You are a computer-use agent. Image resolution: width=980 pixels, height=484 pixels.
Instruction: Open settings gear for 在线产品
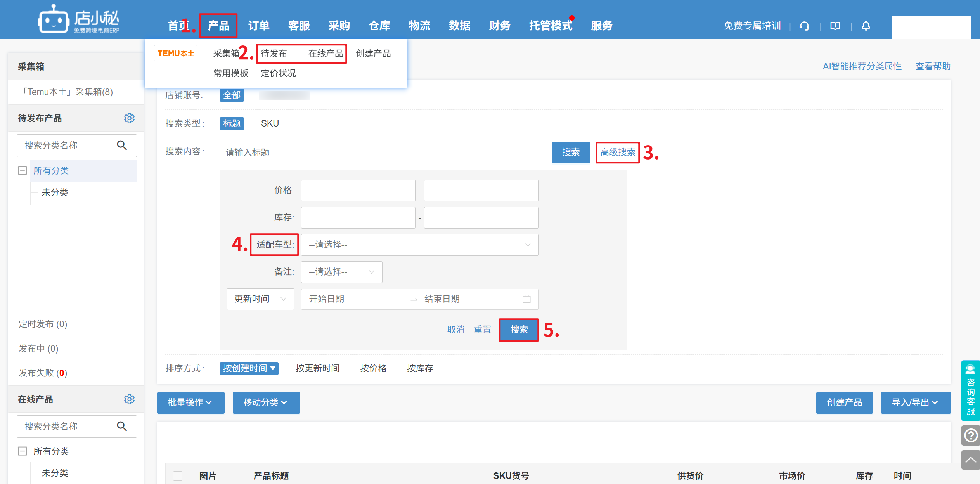pyautogui.click(x=129, y=399)
